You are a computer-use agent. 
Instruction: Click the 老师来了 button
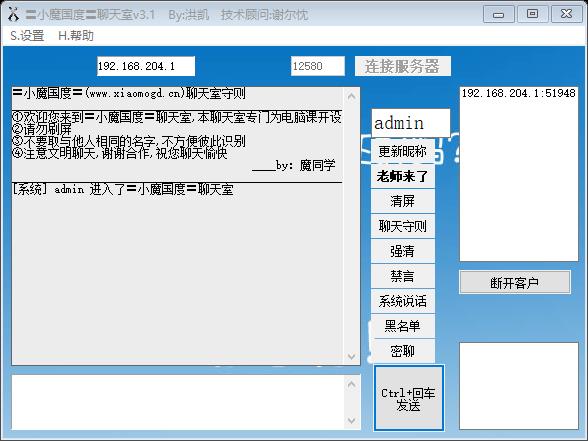tap(403, 176)
